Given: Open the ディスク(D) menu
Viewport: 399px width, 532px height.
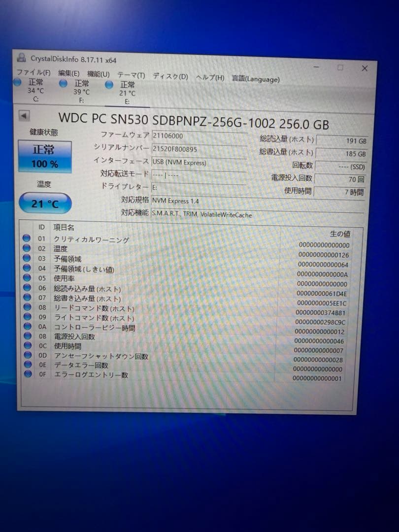Looking at the screenshot, I should pos(170,76).
